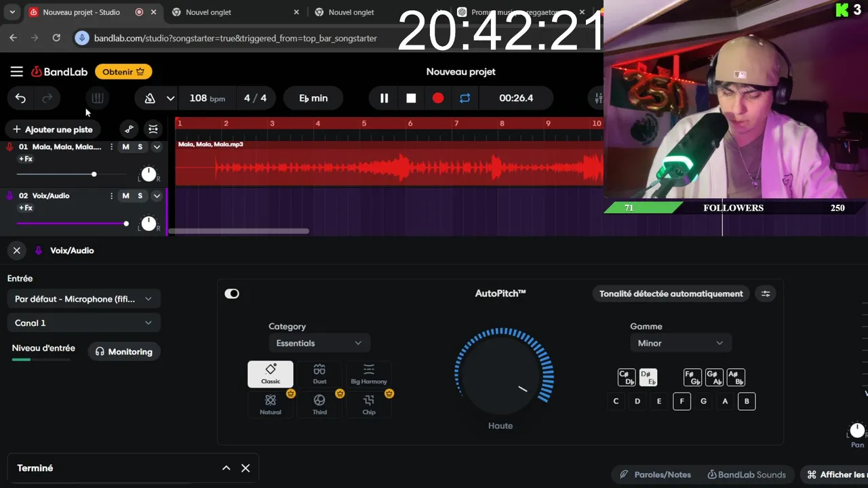Stop playback
Screen dimensions: 868x488
pyautogui.click(x=411, y=98)
